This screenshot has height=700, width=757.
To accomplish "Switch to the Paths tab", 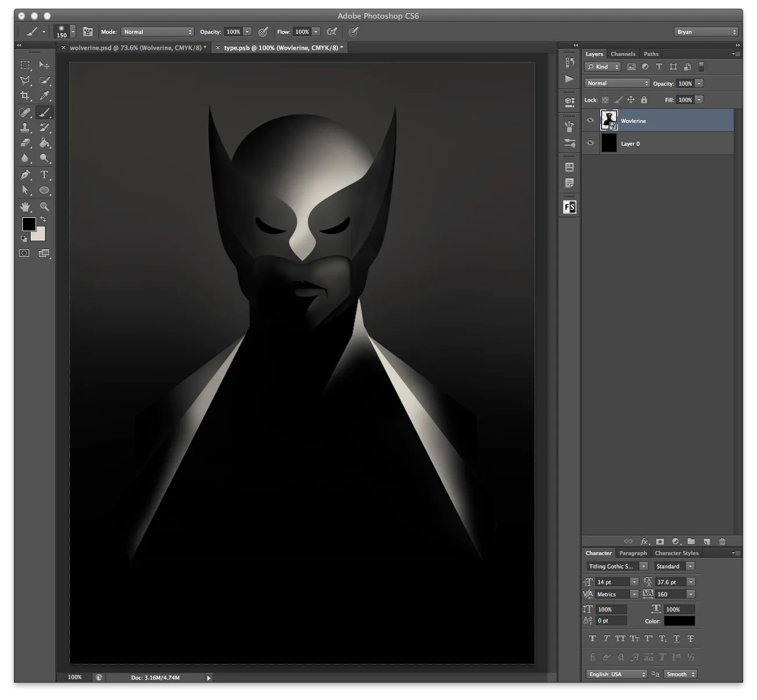I will tap(651, 54).
